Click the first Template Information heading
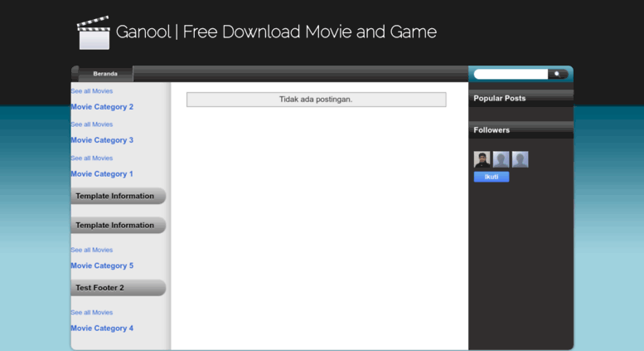Viewport: 644px width, 351px height. point(119,196)
